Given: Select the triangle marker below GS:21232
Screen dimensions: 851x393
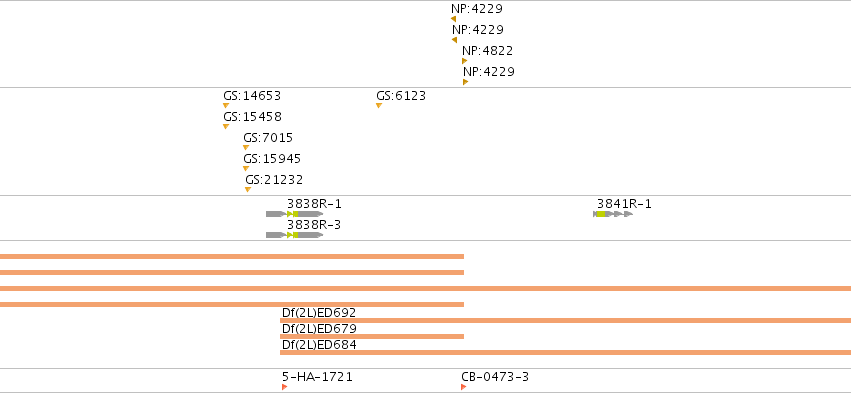Looking at the screenshot, I should pos(248,189).
